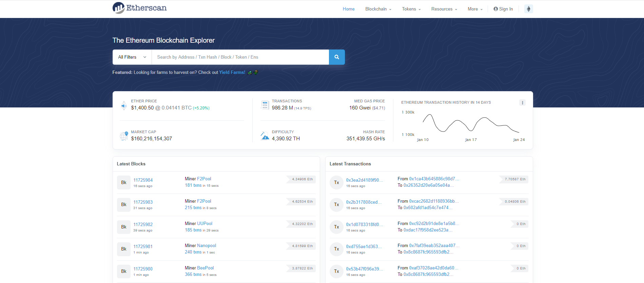Screen dimensions: 644x283
Task: Click the 4.34906 Eth block reward badge
Action: [x=301, y=179]
